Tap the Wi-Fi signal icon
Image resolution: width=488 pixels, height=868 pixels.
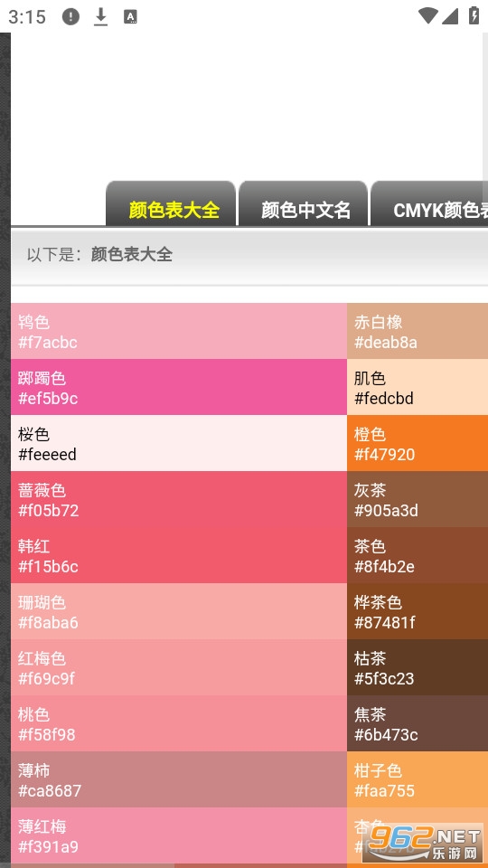(x=427, y=15)
